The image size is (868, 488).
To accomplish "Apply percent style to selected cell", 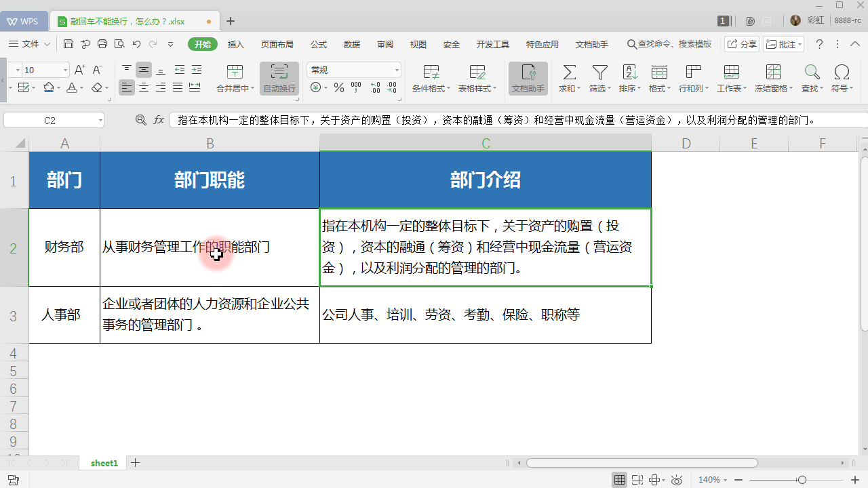I will [x=338, y=86].
